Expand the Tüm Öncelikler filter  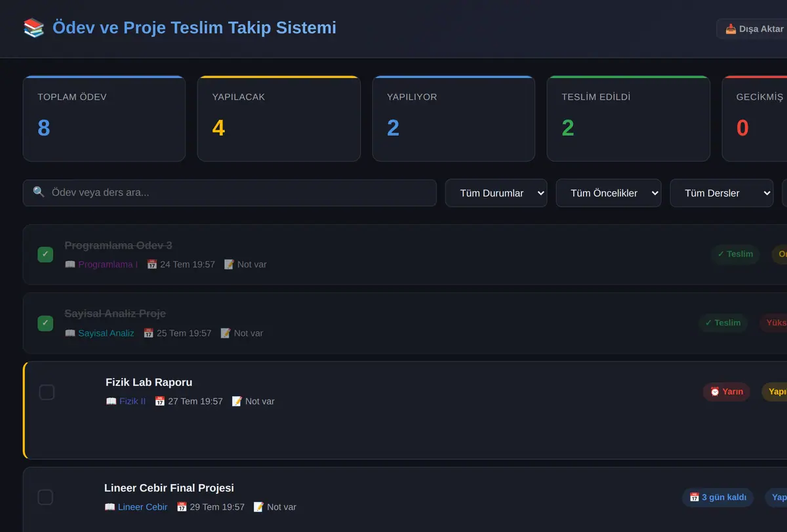click(609, 193)
